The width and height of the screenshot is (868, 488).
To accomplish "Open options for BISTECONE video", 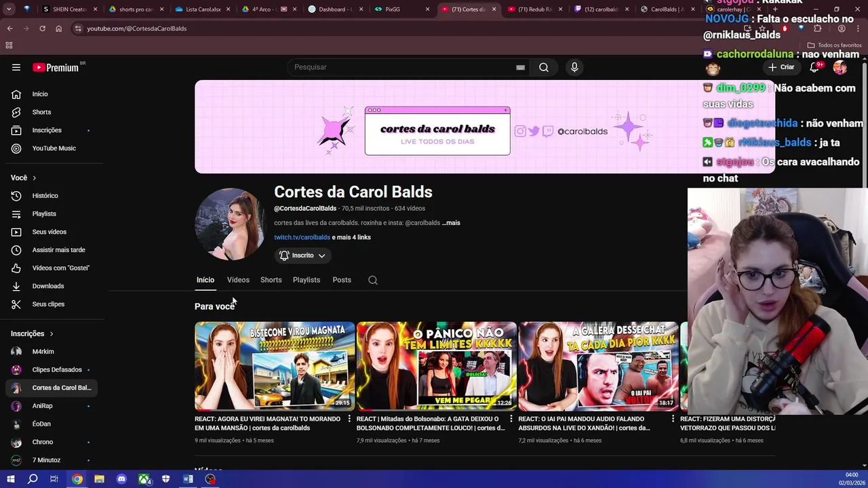I will 349,420.
